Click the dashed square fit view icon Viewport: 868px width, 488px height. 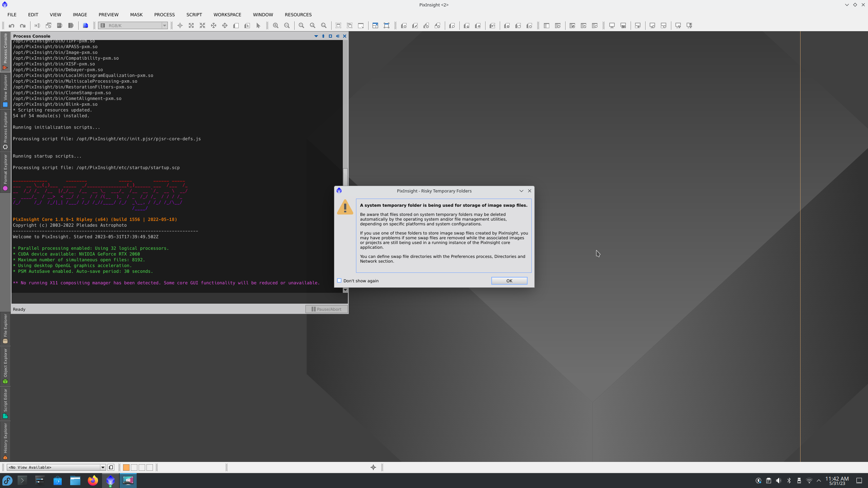[338, 25]
